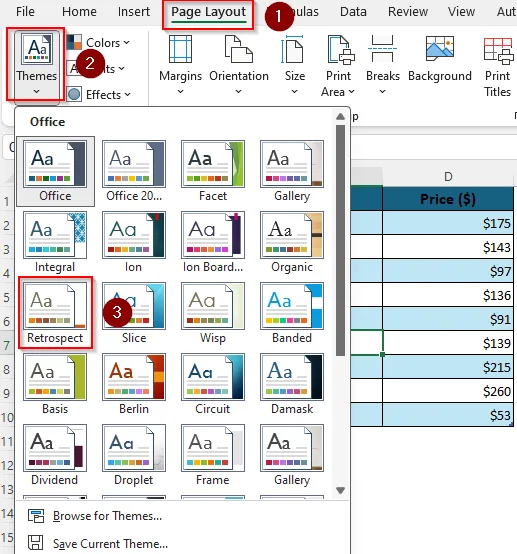Switch to the Home tab
The width and height of the screenshot is (517, 554).
79,12
